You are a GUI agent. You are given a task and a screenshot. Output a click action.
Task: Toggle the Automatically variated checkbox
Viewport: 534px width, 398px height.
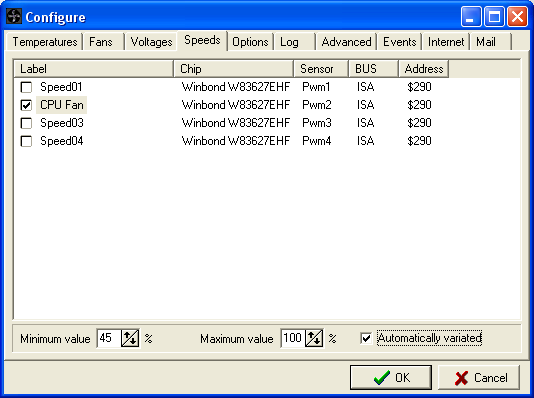pos(366,338)
